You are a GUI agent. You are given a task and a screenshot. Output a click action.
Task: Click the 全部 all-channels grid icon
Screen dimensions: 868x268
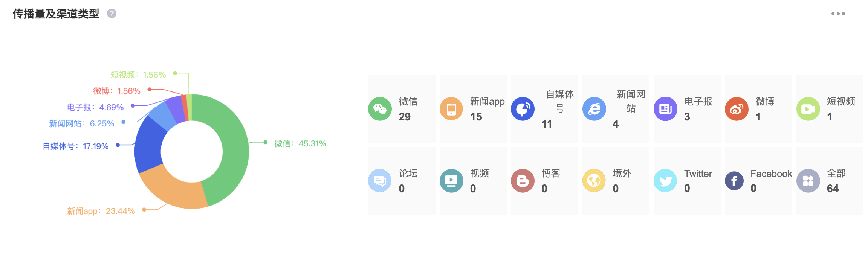(x=808, y=181)
